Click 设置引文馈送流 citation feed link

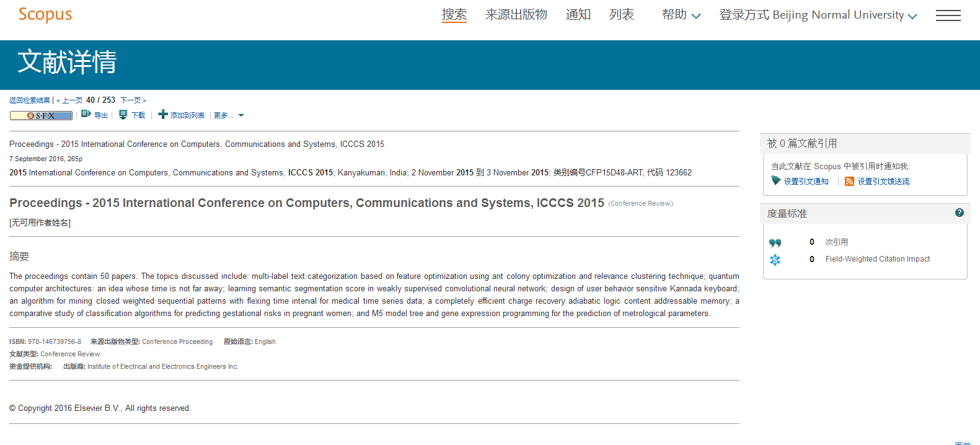pyautogui.click(x=884, y=182)
